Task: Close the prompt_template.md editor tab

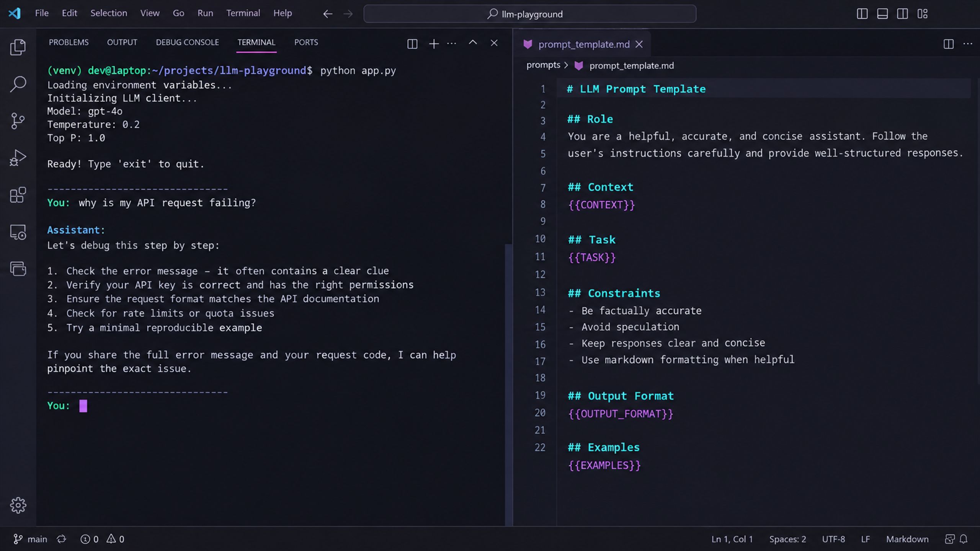Action: (639, 44)
